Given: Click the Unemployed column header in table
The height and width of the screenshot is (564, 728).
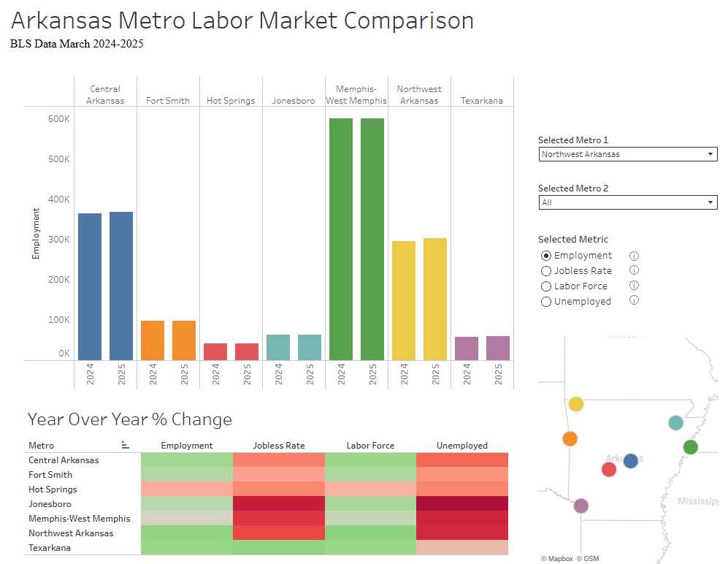Looking at the screenshot, I should [x=461, y=445].
